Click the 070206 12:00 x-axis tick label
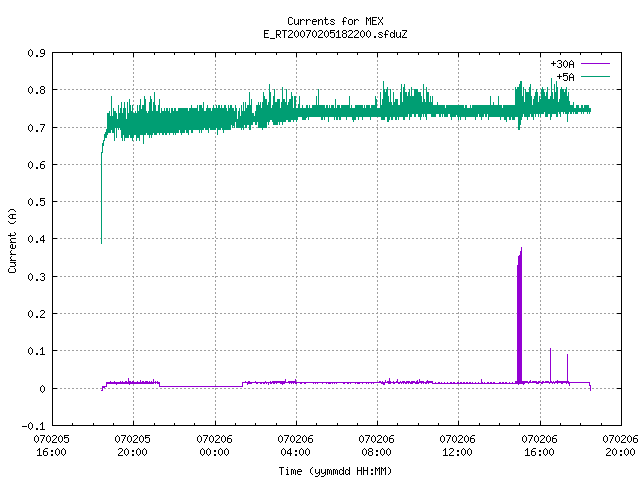 pyautogui.click(x=458, y=445)
